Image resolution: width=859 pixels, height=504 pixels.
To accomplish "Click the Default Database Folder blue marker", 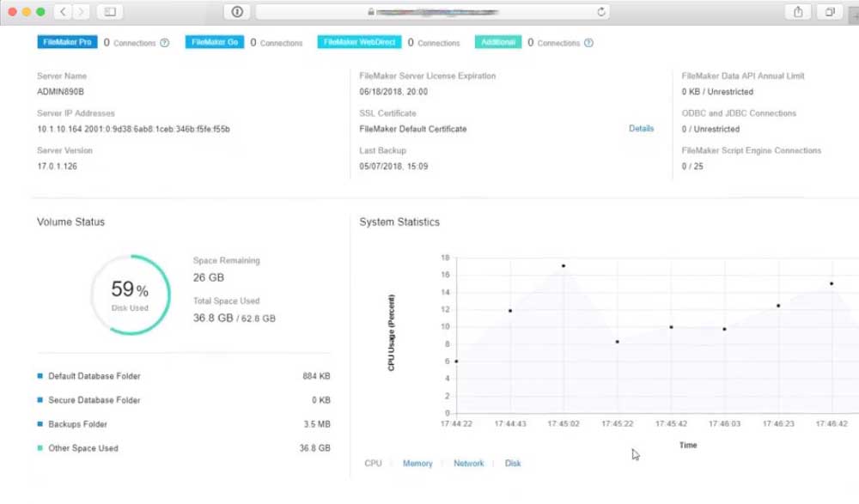I will point(40,376).
